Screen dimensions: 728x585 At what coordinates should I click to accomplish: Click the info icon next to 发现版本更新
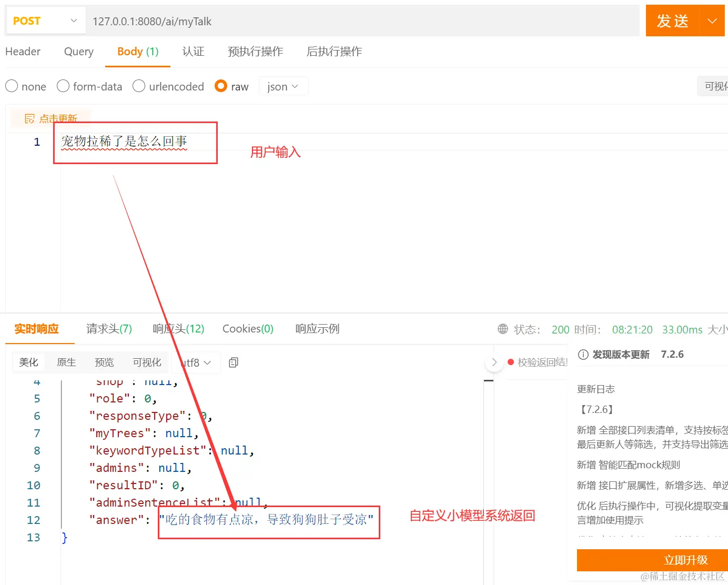point(583,354)
